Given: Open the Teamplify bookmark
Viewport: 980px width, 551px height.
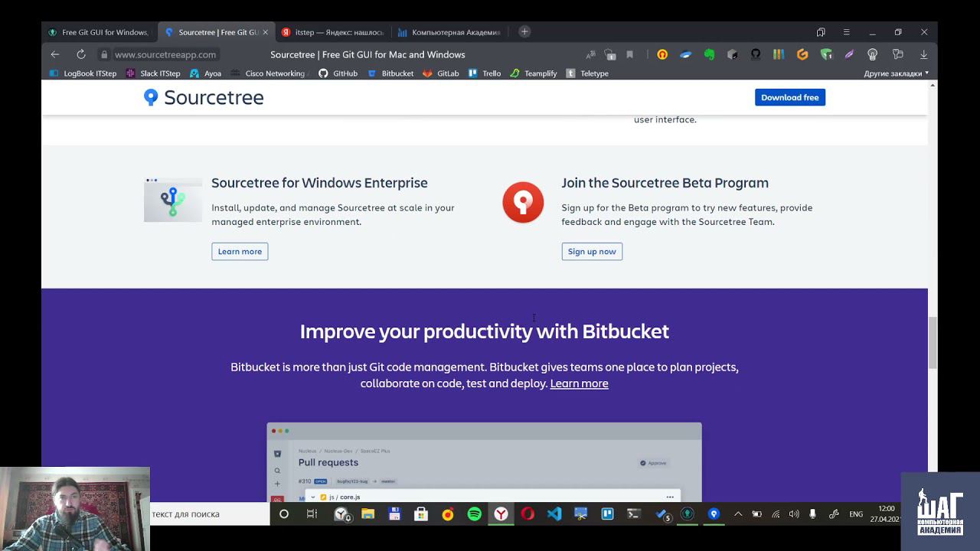Looking at the screenshot, I should click(x=534, y=73).
